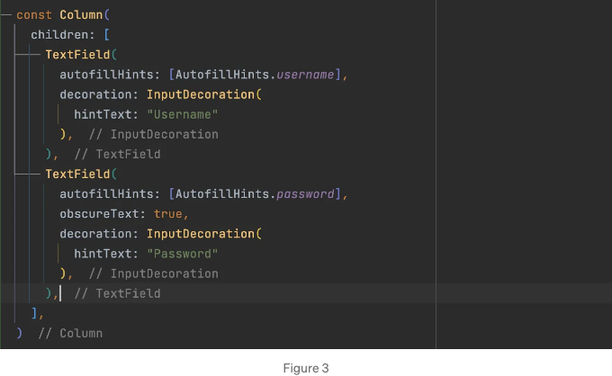Click 'AutofillHints.username' on the autofillHints line
Screen dimensions: 612x376
254,75
